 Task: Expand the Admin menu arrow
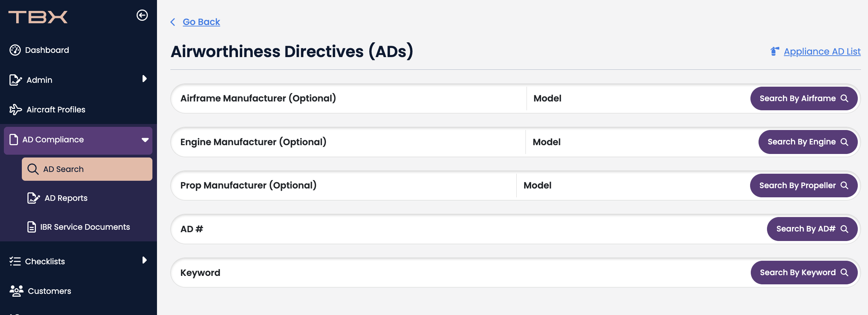pyautogui.click(x=144, y=79)
